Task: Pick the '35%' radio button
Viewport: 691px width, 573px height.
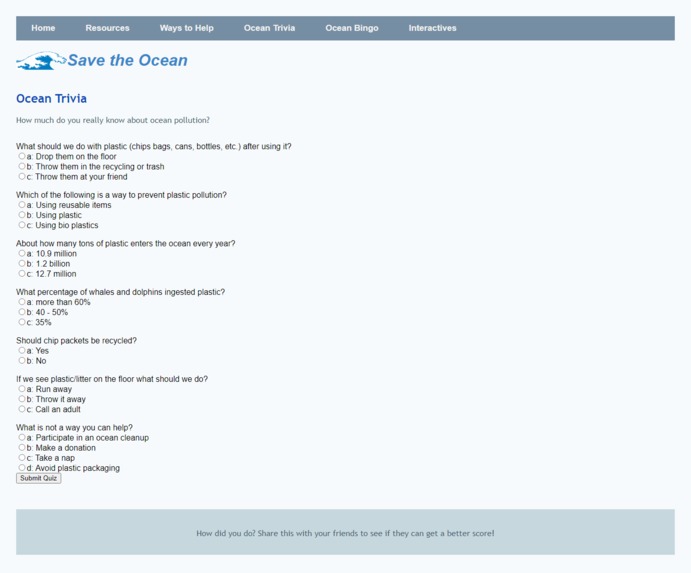Action: point(22,322)
